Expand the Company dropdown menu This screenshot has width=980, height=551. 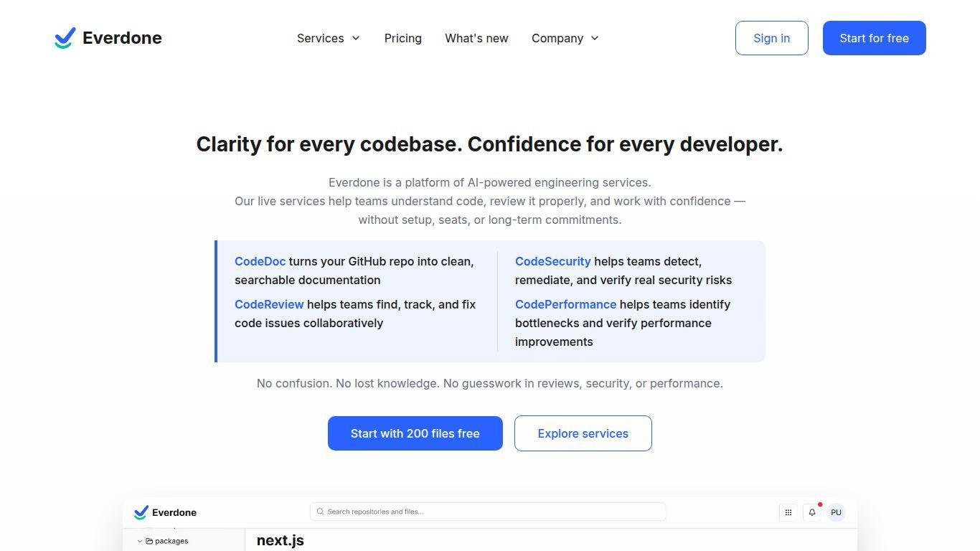(x=565, y=38)
